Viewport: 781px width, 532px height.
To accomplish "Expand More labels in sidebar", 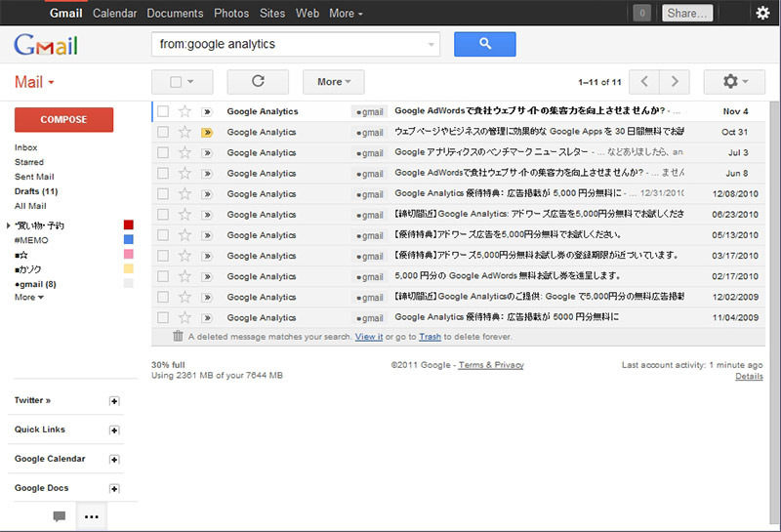I will click(x=29, y=298).
